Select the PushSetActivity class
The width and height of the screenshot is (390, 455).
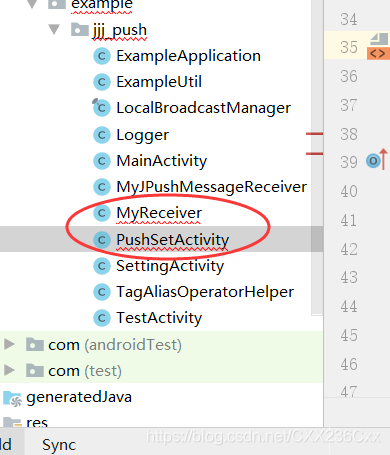172,240
